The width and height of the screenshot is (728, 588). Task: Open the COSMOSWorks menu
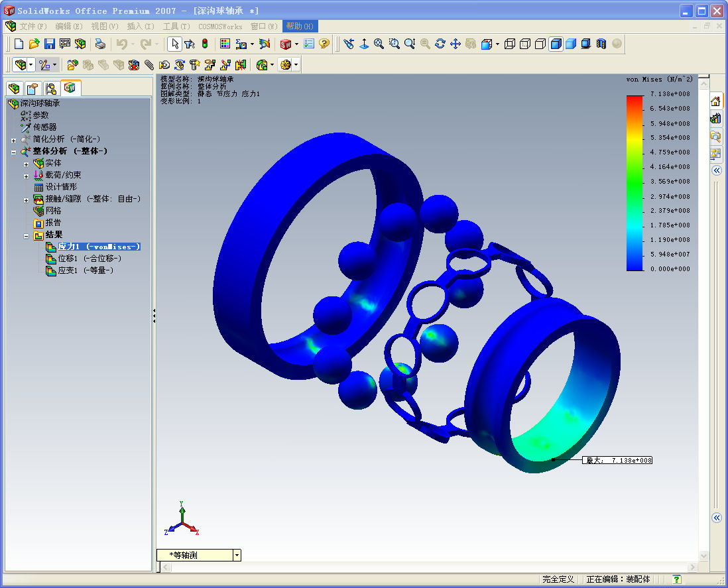220,27
